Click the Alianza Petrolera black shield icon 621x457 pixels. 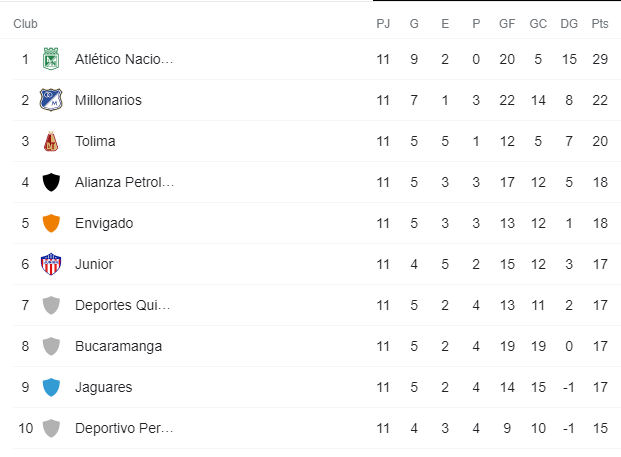click(x=51, y=182)
